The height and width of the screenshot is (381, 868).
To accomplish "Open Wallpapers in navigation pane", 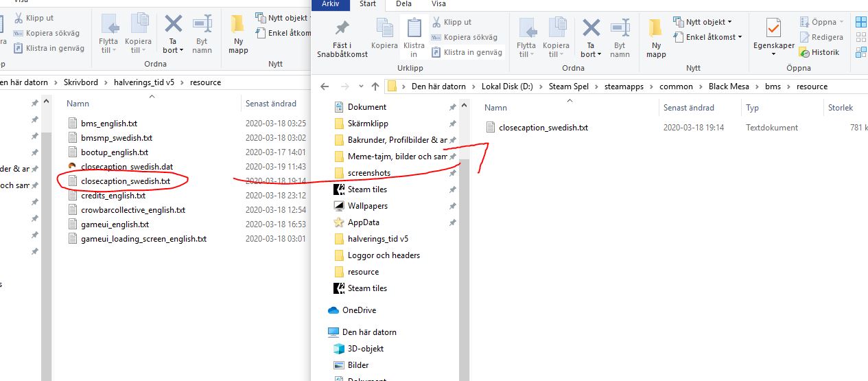I will (368, 206).
